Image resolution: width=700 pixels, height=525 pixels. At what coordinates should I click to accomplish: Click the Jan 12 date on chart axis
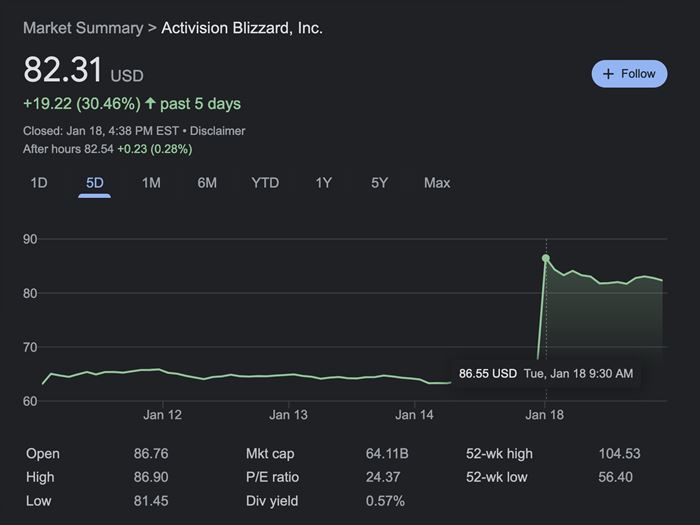point(162,414)
